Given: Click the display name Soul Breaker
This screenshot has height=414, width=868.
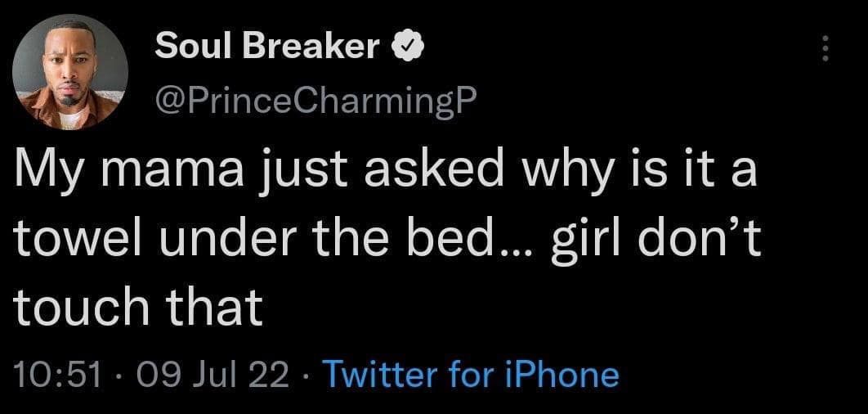Looking at the screenshot, I should point(267,48).
